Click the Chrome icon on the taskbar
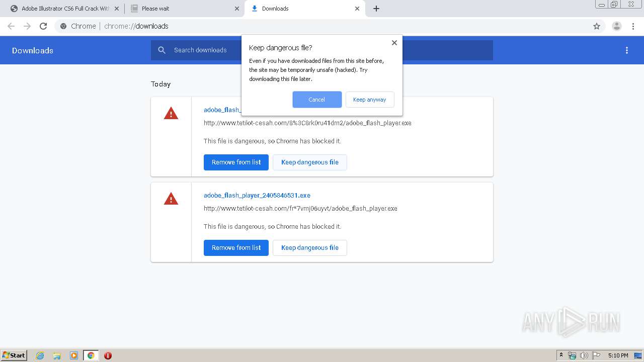This screenshot has height=362, width=644. tap(91, 355)
